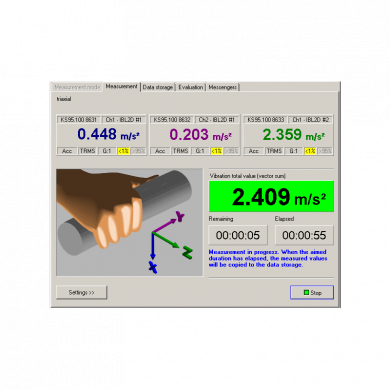Click the yellow <1% indicator of third channel
The image size is (390, 390).
click(310, 151)
